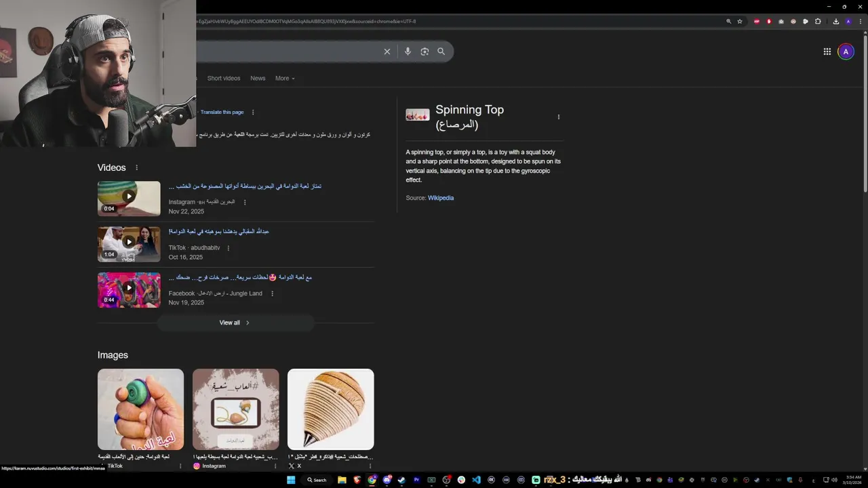The height and width of the screenshot is (488, 868).
Task: Switch to the News tab
Action: tap(258, 78)
